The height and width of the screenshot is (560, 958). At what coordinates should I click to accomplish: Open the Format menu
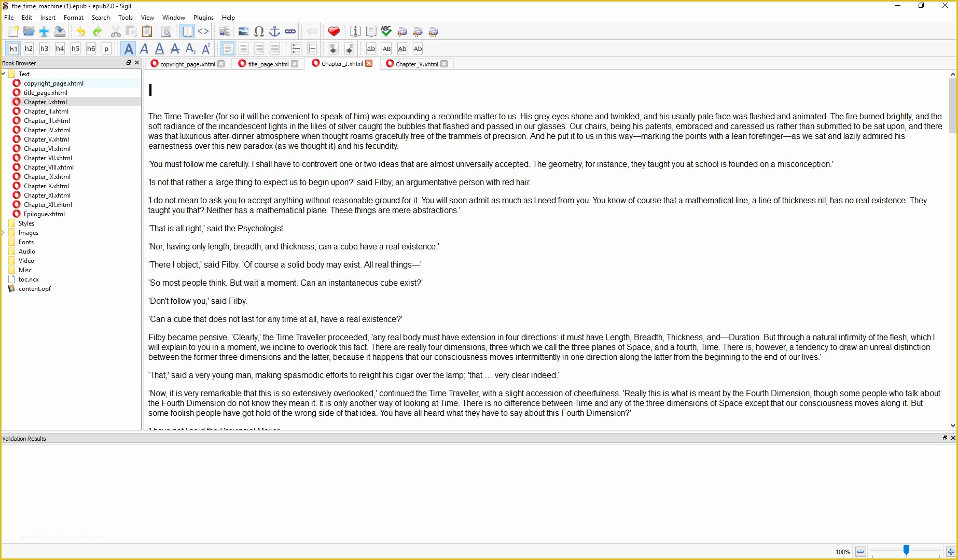(x=74, y=18)
